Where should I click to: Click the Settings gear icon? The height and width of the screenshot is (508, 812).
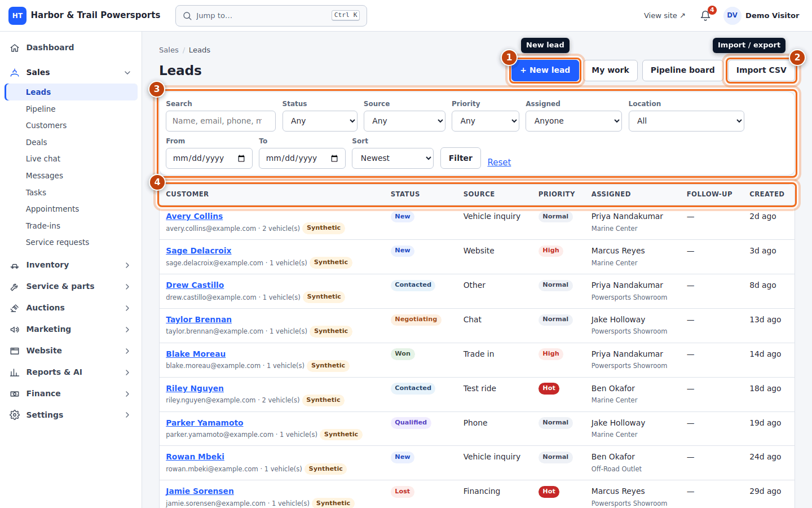coord(15,415)
